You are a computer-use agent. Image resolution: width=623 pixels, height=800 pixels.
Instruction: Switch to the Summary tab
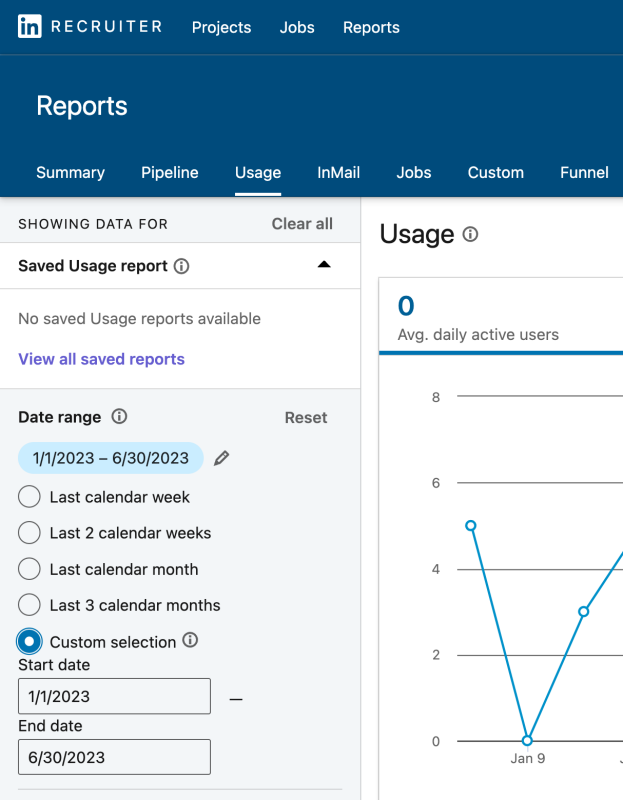click(70, 172)
